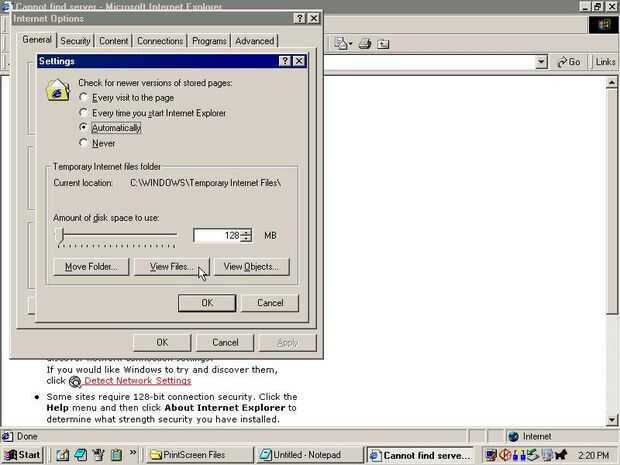This screenshot has width=620, height=465.
Task: Click the Move Folder button
Action: click(91, 267)
